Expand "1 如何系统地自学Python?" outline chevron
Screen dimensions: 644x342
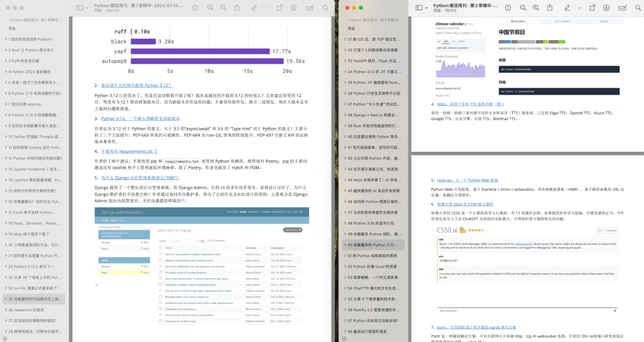coord(6,39)
